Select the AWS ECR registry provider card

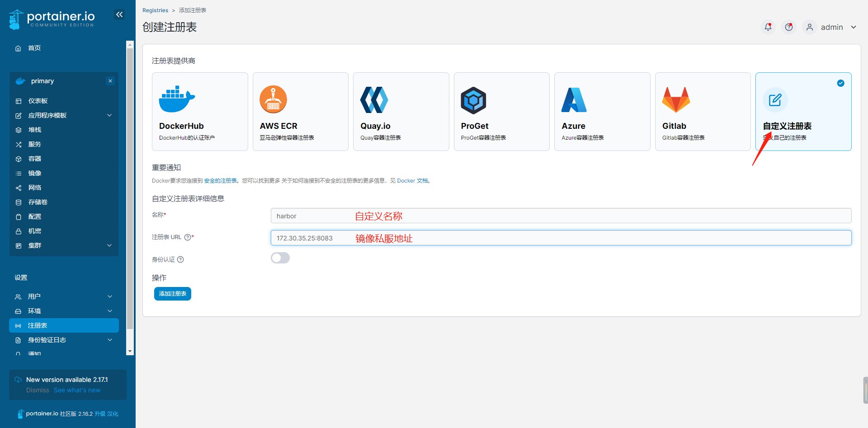click(x=301, y=112)
